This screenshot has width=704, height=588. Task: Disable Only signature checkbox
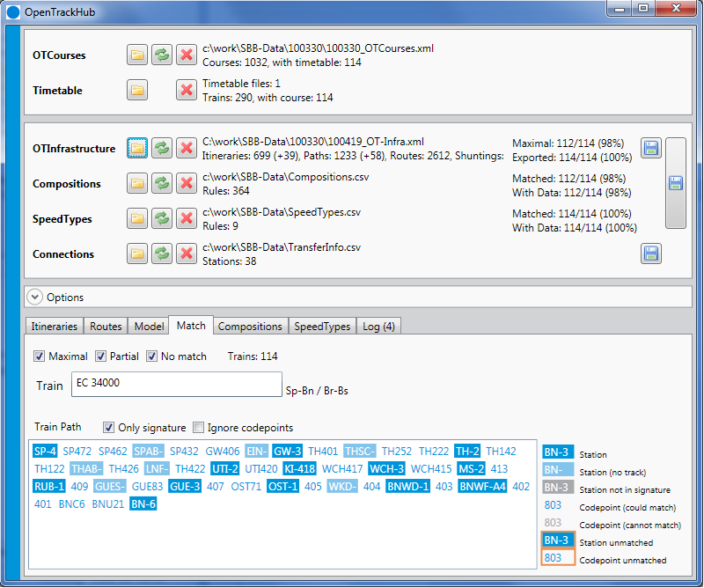pyautogui.click(x=108, y=427)
